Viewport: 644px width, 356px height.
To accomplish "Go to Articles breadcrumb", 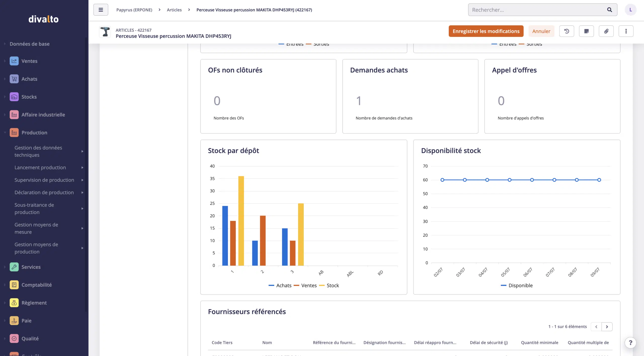I will [x=174, y=10].
